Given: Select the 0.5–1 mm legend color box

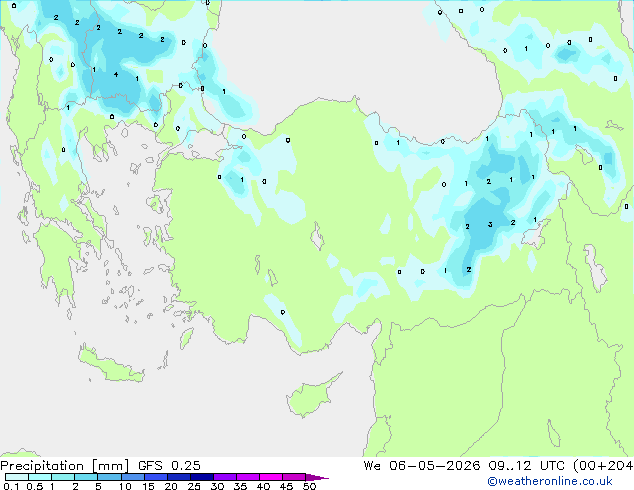Looking at the screenshot, I should 40,477.
